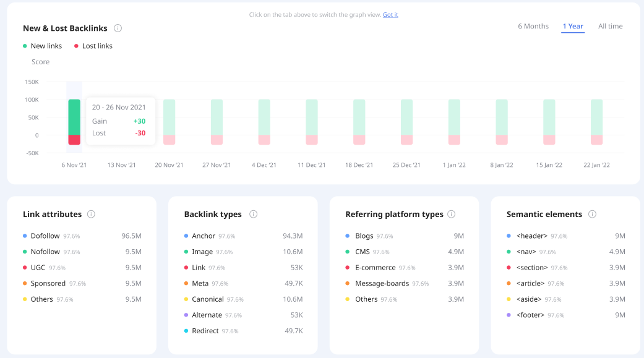Click the Alternate backlink type
This screenshot has width=644, height=358.
tap(244, 315)
